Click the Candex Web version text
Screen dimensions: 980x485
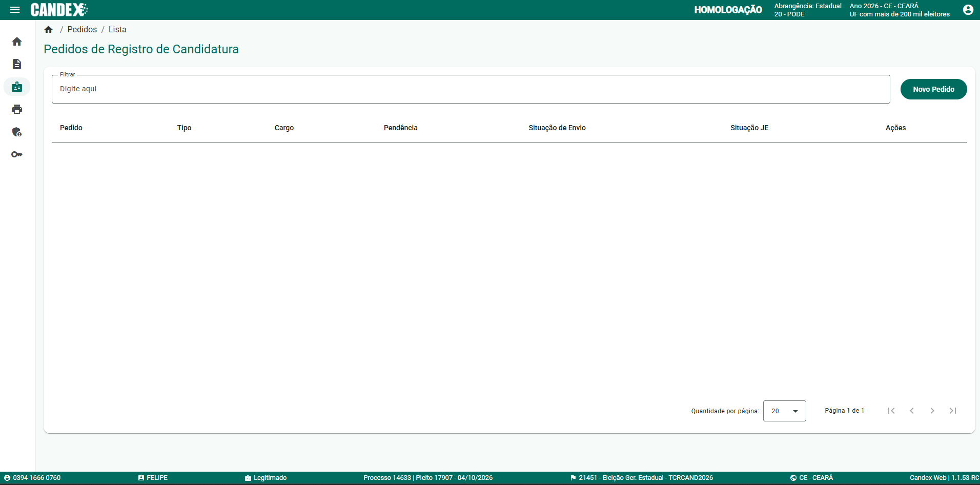[x=944, y=478]
